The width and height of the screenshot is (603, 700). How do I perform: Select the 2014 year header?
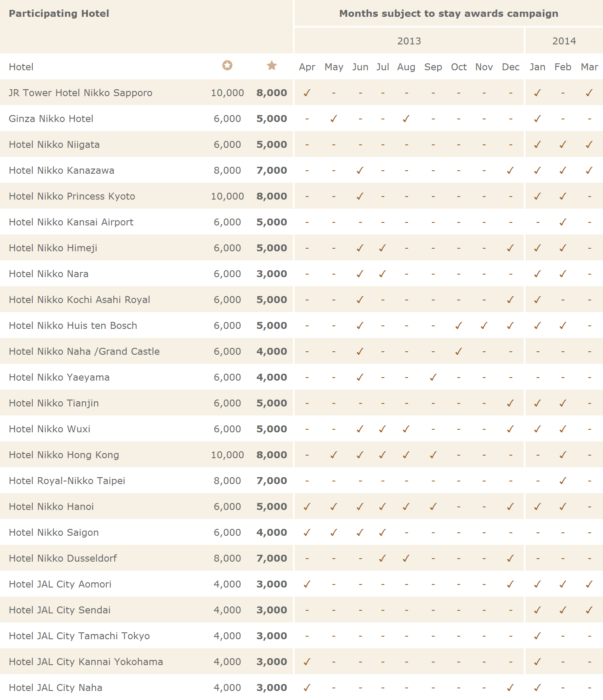pyautogui.click(x=564, y=41)
